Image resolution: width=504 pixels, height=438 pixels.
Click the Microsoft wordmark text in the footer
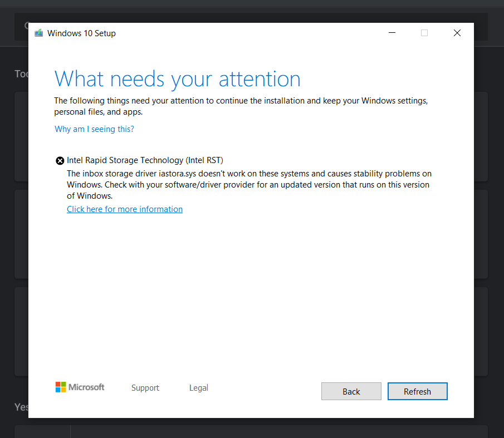click(x=86, y=387)
